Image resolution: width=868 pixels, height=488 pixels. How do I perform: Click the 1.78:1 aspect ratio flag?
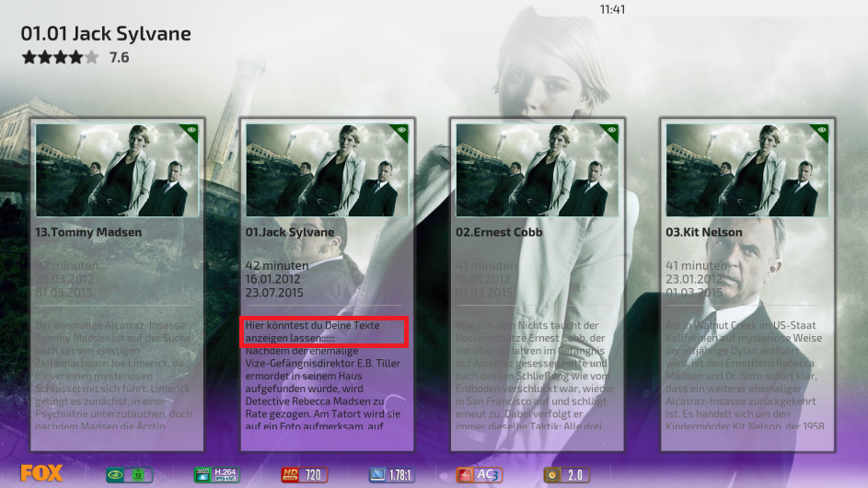[x=392, y=475]
